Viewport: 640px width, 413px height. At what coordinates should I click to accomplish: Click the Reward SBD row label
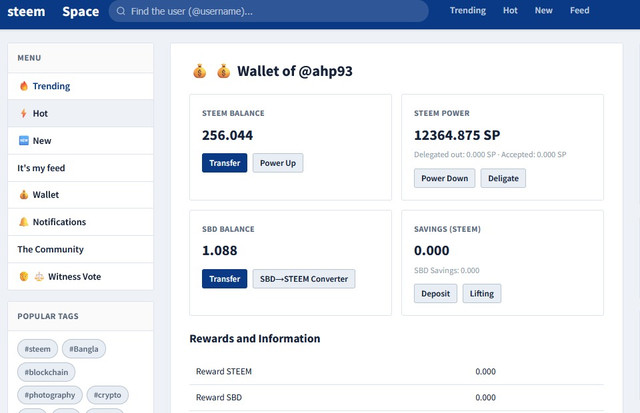tap(219, 397)
